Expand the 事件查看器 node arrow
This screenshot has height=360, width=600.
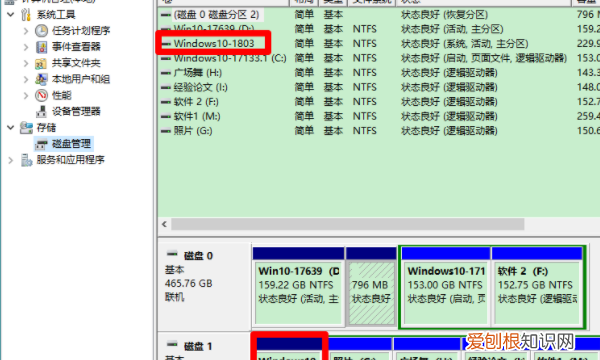[x=26, y=47]
